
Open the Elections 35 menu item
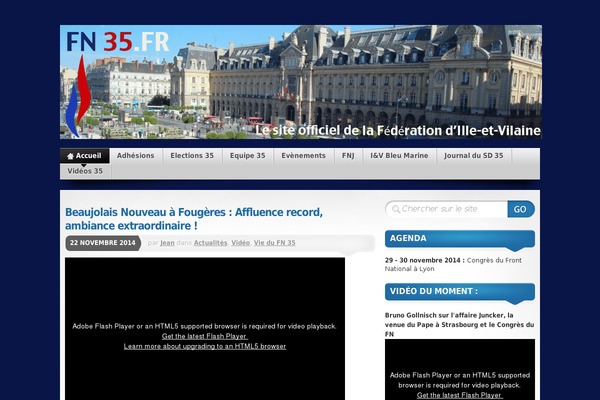(192, 156)
